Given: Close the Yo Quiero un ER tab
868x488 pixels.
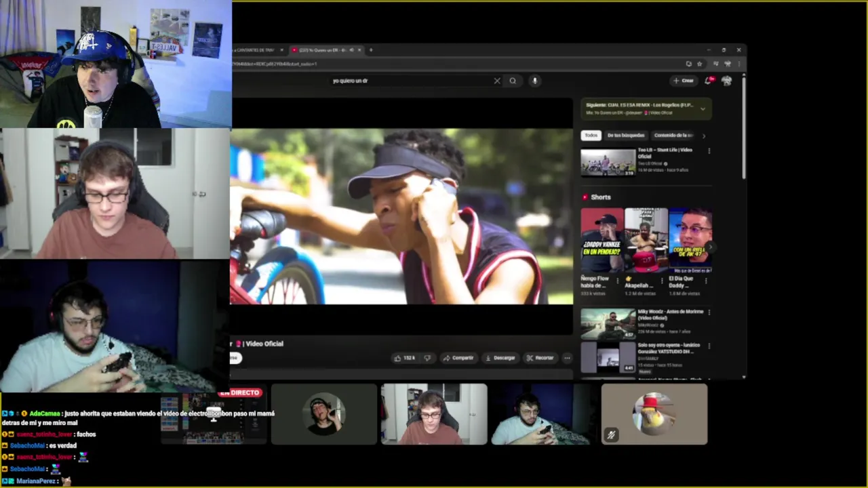Looking at the screenshot, I should coord(360,49).
